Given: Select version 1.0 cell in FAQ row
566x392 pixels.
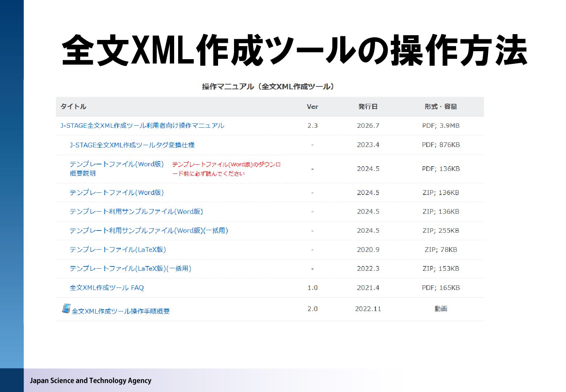Looking at the screenshot, I should (312, 288).
